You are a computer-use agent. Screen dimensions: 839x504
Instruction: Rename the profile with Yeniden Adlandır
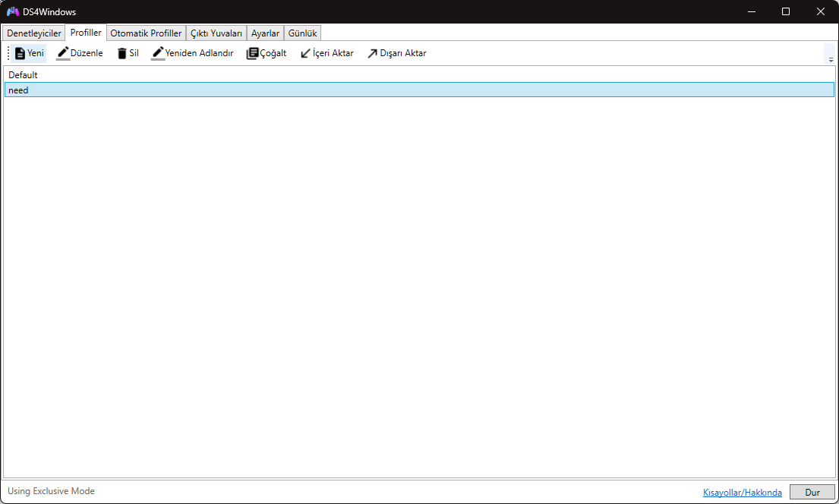[x=193, y=53]
